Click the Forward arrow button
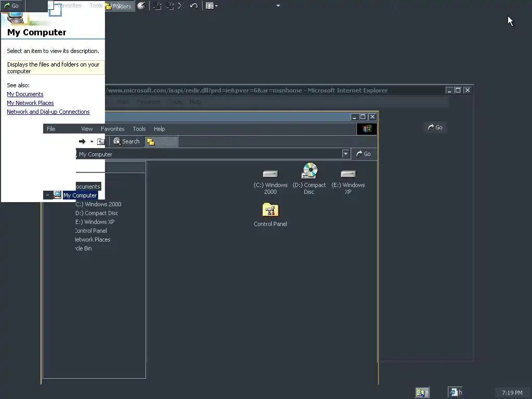The image size is (532, 399). coord(82,141)
